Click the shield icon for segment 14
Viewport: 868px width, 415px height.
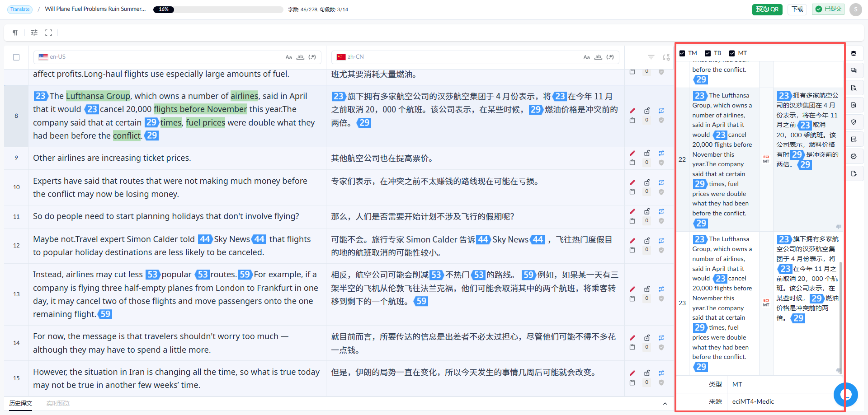pyautogui.click(x=661, y=347)
